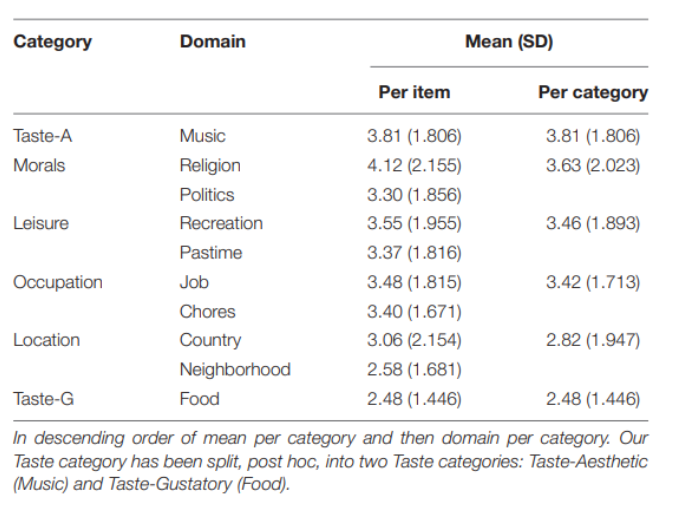Select the Mean (SD) header
Image resolution: width=678 pixels, height=525 pixels.
click(x=509, y=42)
